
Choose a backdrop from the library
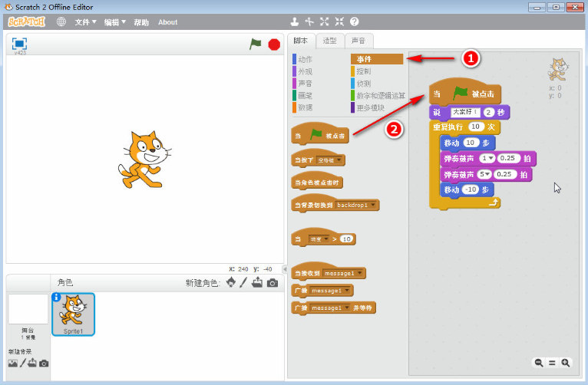tap(13, 364)
